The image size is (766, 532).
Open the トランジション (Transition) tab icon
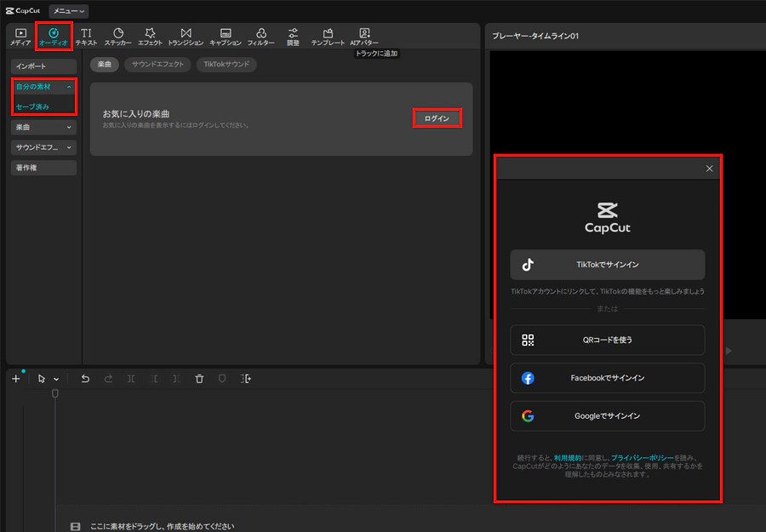tap(186, 37)
